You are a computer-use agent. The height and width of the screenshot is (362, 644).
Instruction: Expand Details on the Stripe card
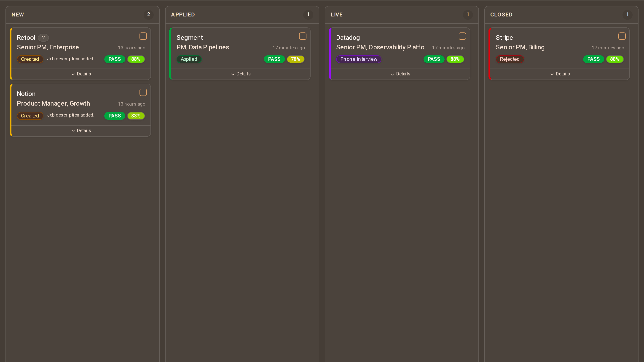point(560,74)
